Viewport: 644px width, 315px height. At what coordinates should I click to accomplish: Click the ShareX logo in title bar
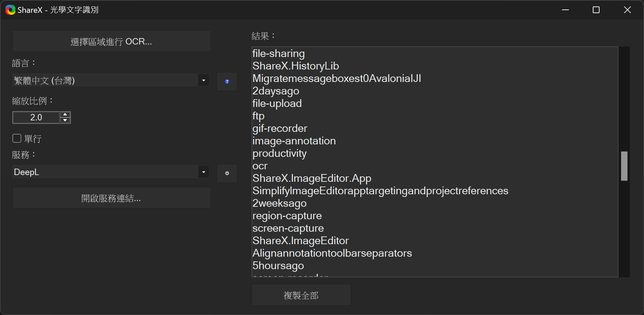10,10
